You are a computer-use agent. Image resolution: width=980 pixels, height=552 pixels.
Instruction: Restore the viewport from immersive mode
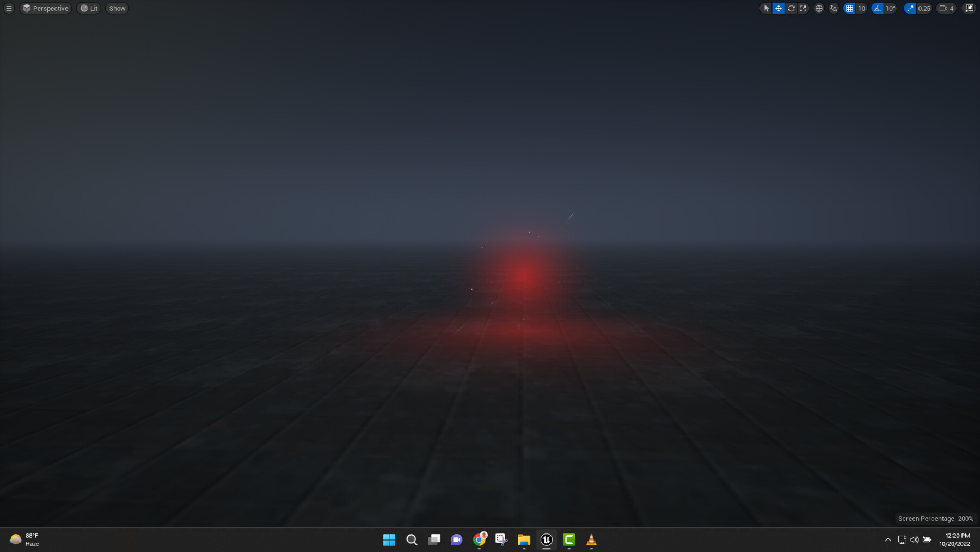point(969,8)
